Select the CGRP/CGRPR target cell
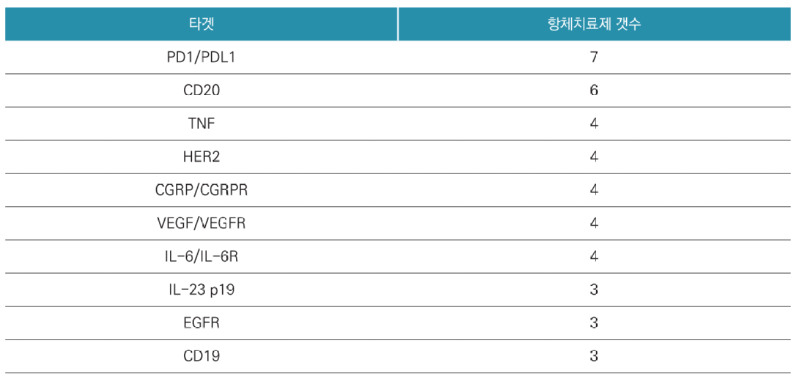 click(x=201, y=190)
